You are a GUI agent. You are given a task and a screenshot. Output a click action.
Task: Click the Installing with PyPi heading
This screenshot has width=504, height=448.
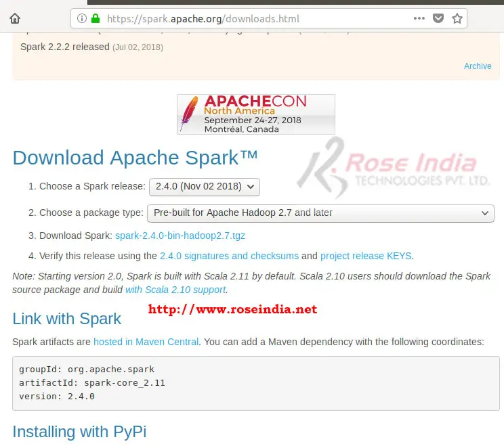pos(79,432)
